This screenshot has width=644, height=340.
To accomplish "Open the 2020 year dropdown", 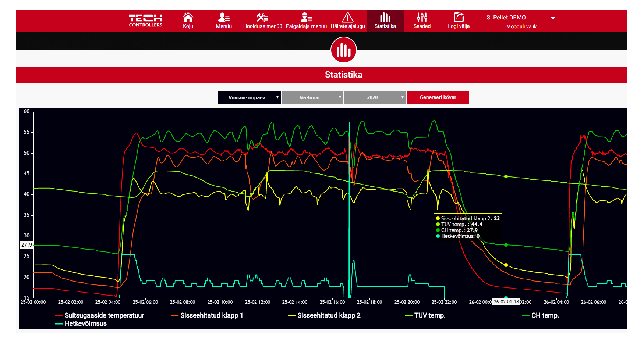I will pyautogui.click(x=375, y=97).
